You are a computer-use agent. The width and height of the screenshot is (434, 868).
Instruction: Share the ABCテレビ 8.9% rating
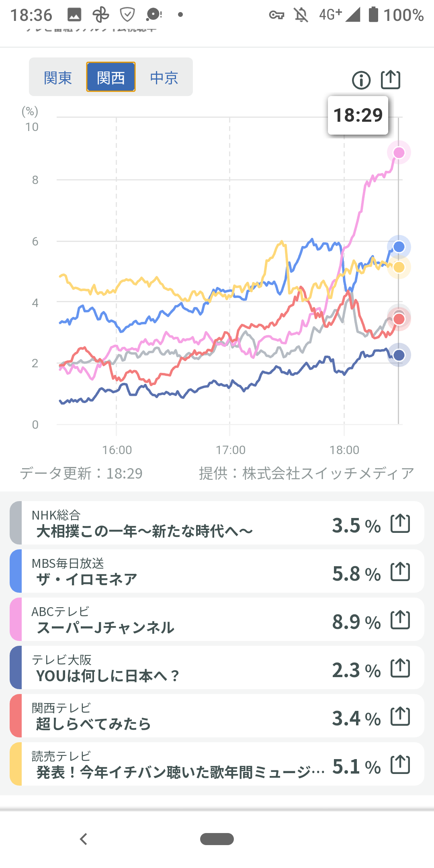[x=400, y=620]
